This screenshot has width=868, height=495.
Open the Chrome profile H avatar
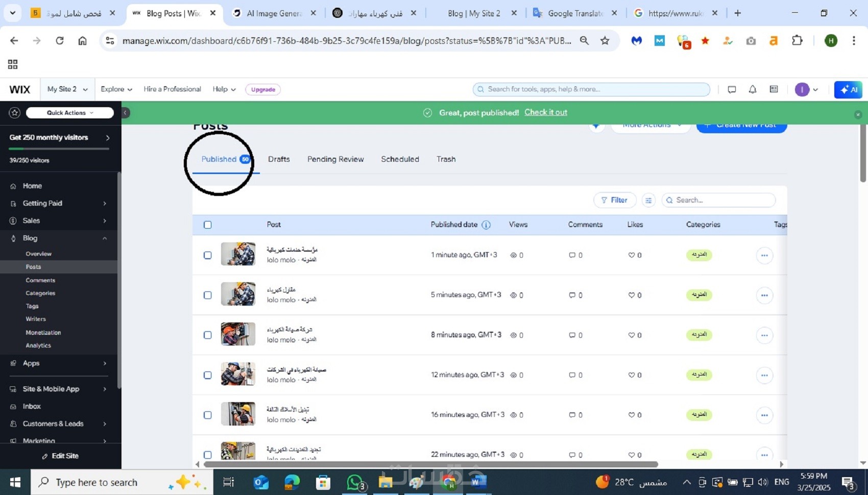tap(831, 41)
